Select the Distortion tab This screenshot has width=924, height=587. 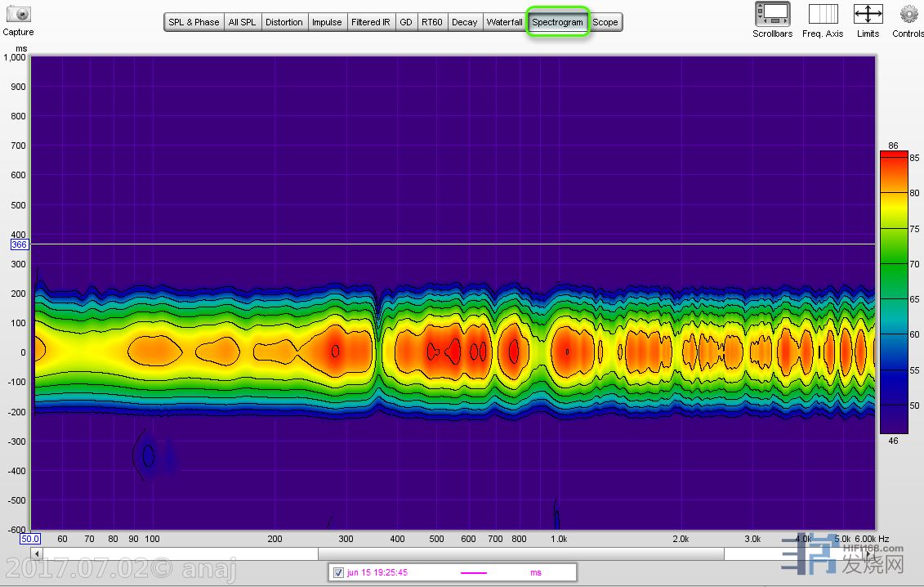[284, 22]
